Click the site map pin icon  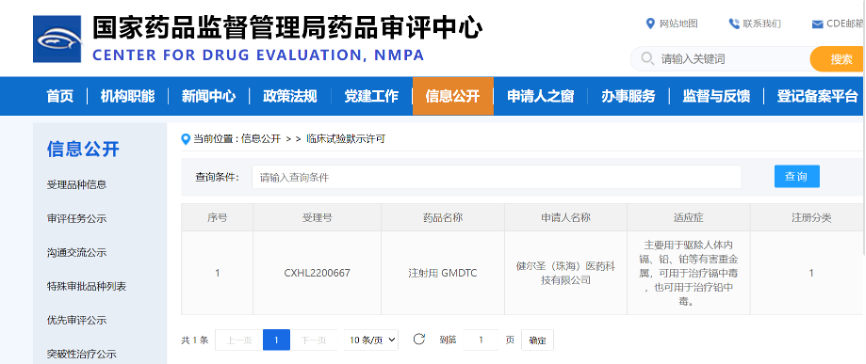[650, 24]
